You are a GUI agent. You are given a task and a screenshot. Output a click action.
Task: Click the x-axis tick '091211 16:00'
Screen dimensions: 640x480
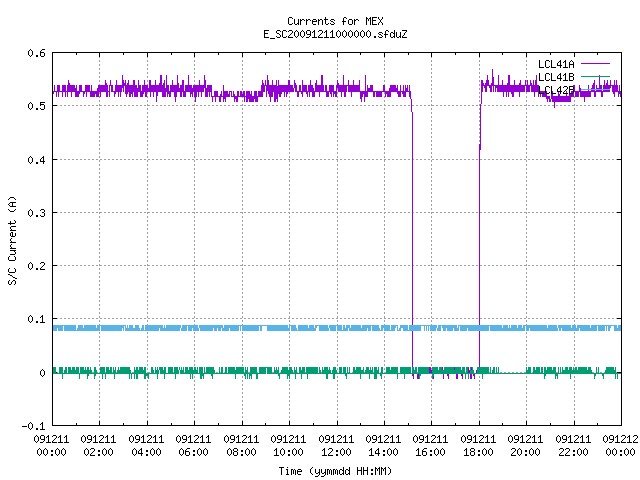(x=431, y=446)
